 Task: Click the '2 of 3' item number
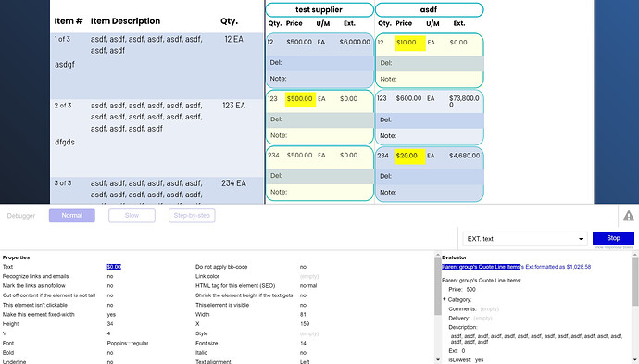[x=63, y=106]
